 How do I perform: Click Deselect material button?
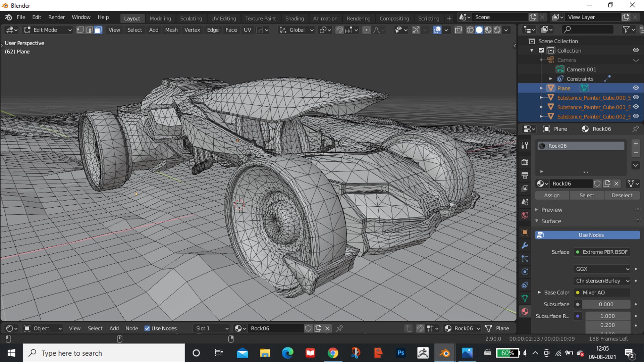click(622, 195)
